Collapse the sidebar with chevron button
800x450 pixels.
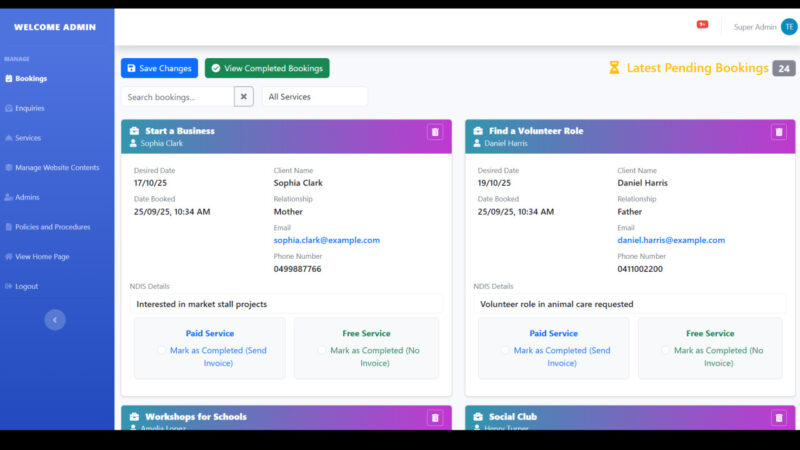(56, 319)
